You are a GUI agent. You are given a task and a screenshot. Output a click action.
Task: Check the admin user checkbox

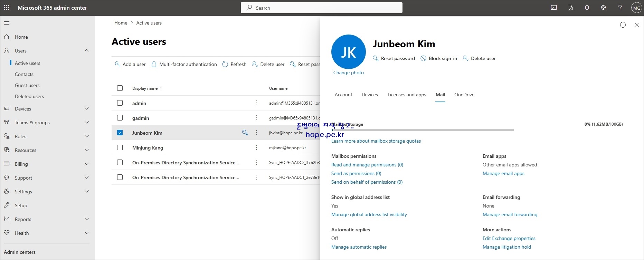point(120,103)
